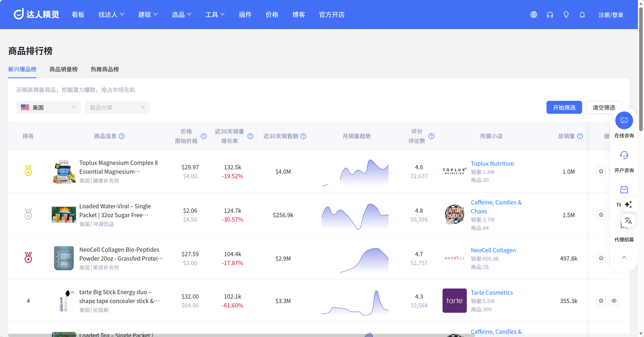Open 看板 in top navigation
Screen dimensions: 644x337
point(78,15)
